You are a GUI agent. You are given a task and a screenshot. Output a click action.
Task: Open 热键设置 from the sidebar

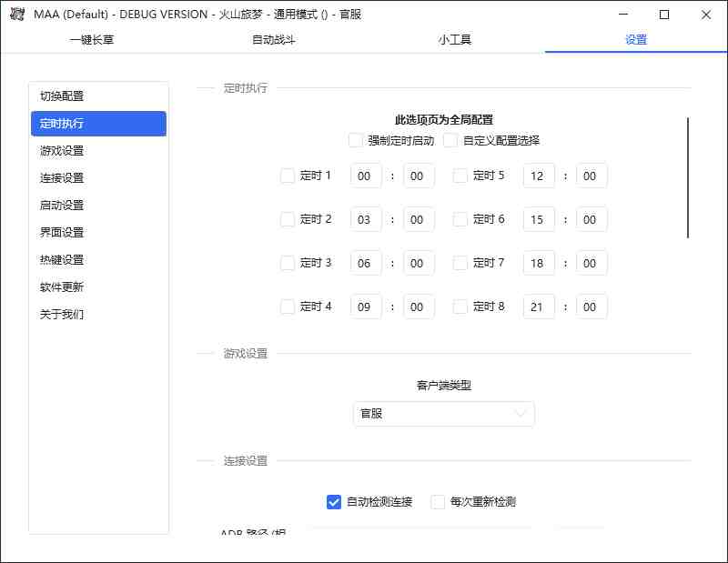[x=98, y=260]
